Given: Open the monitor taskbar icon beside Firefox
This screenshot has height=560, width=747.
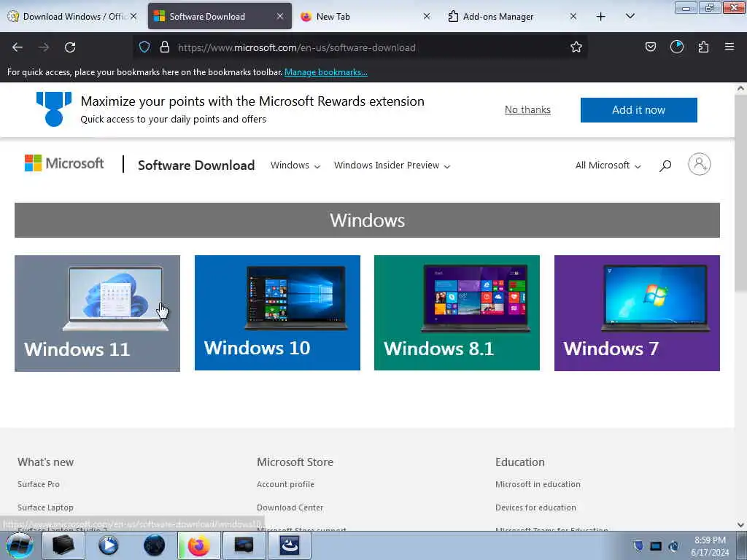Looking at the screenshot, I should point(244,545).
